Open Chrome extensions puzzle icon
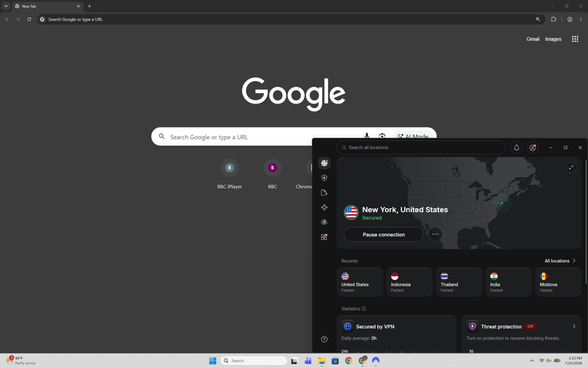The width and height of the screenshot is (588, 368). coord(554,19)
